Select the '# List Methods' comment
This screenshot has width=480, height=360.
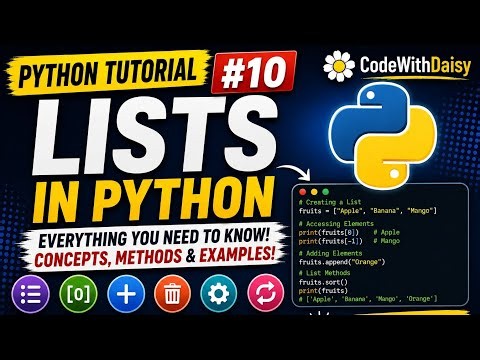click(x=324, y=273)
